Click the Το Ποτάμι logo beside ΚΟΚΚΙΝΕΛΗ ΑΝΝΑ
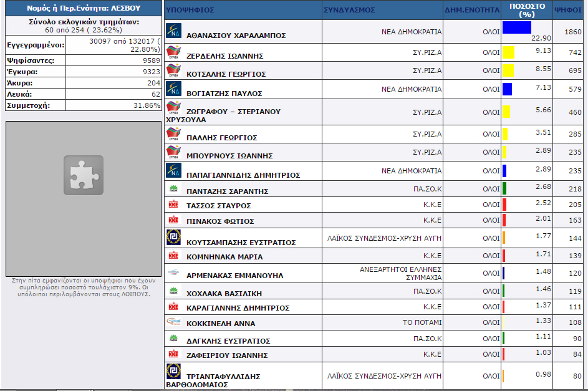Screen dimensions: 588x391 click(173, 322)
